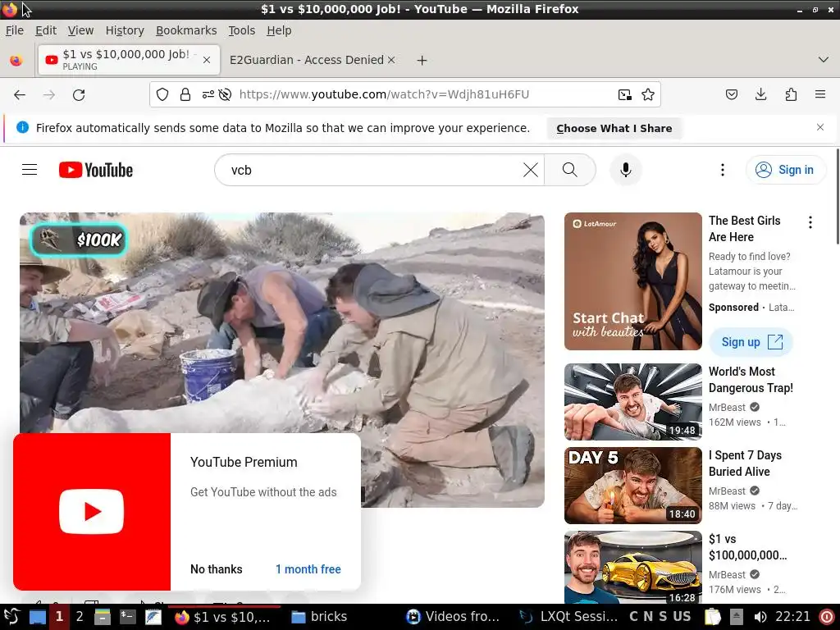Image resolution: width=840 pixels, height=630 pixels.
Task: Show desktop from the taskbar
Action: (37, 617)
